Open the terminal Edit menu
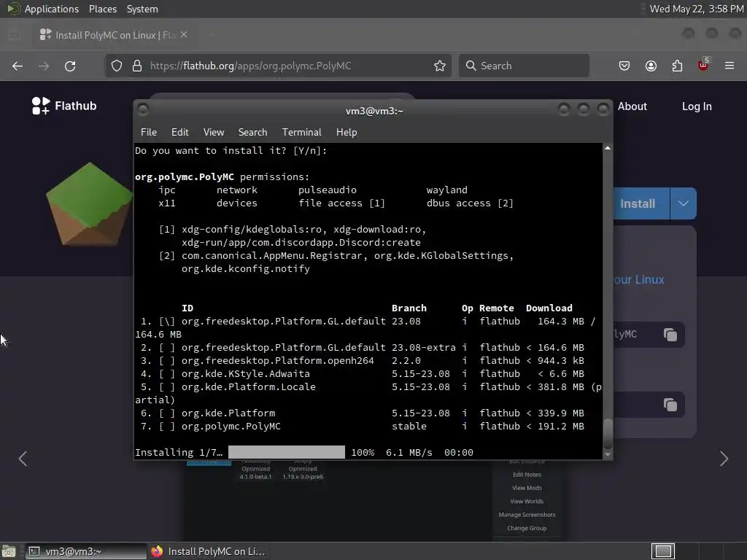 coord(180,133)
